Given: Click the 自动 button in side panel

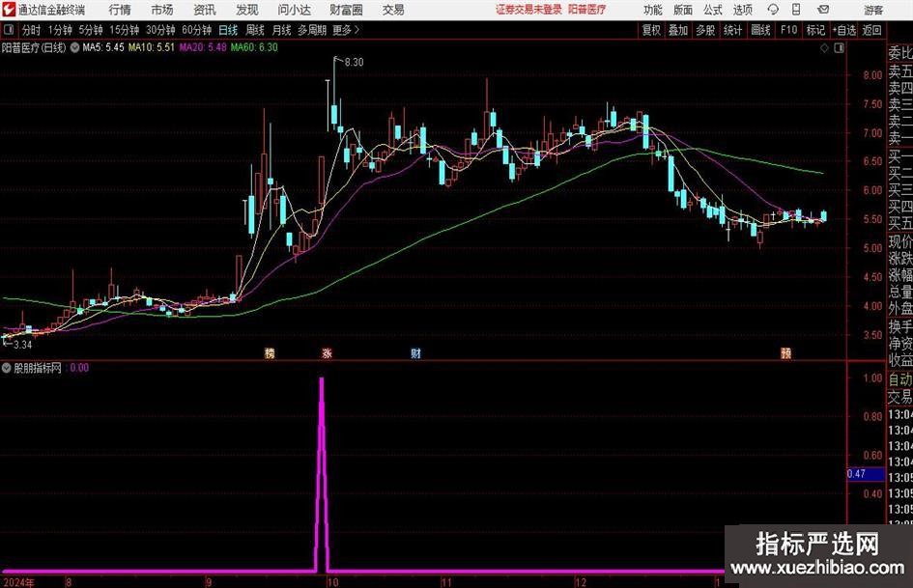Looking at the screenshot, I should [900, 379].
